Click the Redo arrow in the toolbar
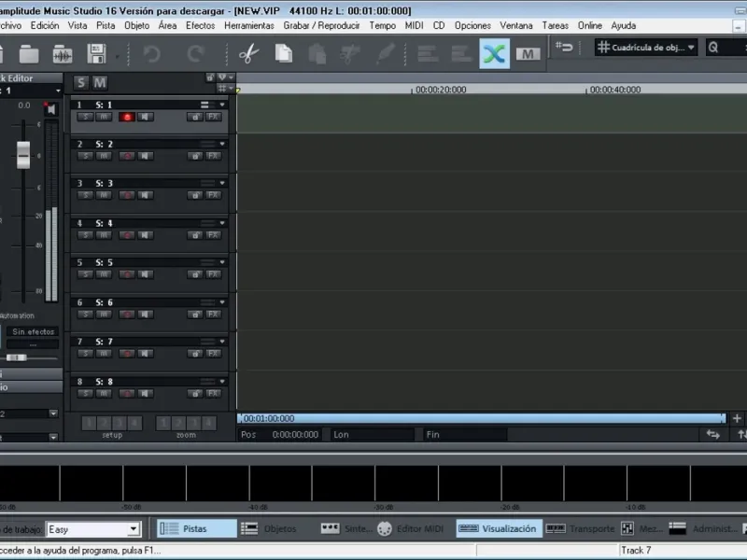This screenshot has height=560, width=747. point(195,54)
